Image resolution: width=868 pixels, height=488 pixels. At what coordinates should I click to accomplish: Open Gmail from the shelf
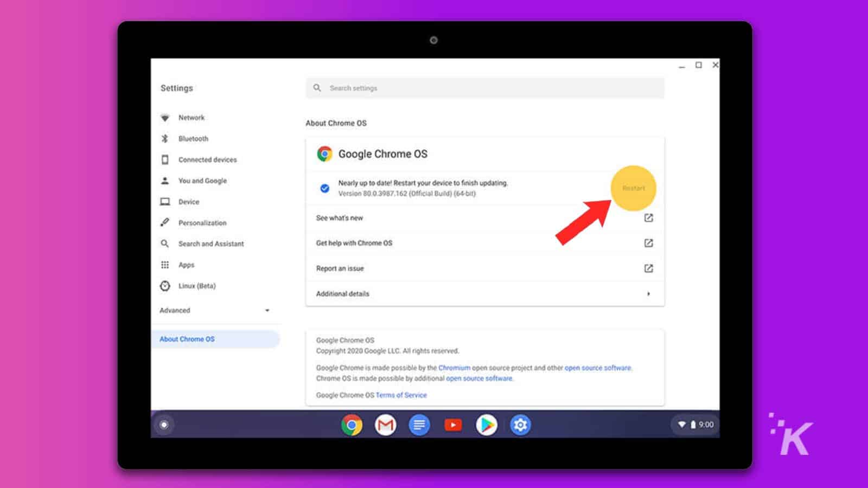pyautogui.click(x=386, y=425)
